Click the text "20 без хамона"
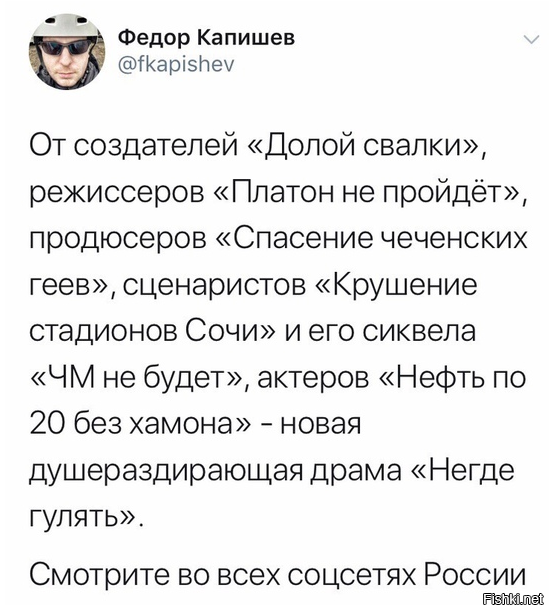Image resolution: width=549 pixels, height=611 pixels. click(130, 423)
